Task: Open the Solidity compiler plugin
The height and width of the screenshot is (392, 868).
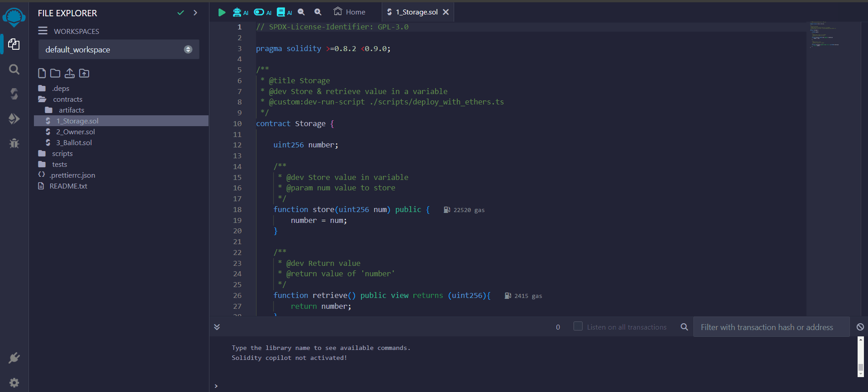Action: (14, 94)
